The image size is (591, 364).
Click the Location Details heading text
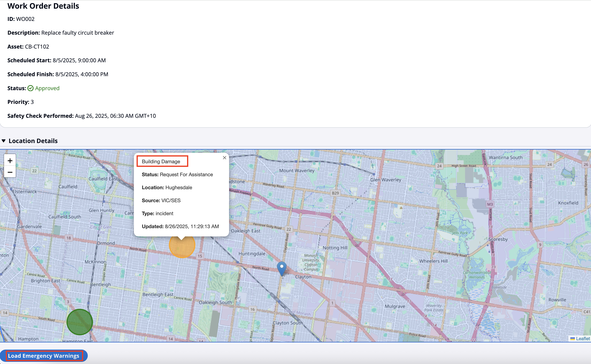point(33,141)
